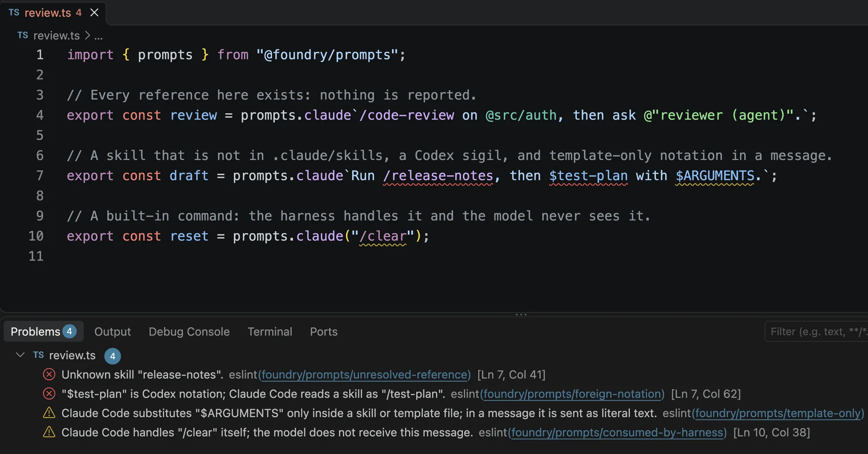Select the Claude Code handles "/clear" problem
The image size is (868, 454).
pos(434,433)
